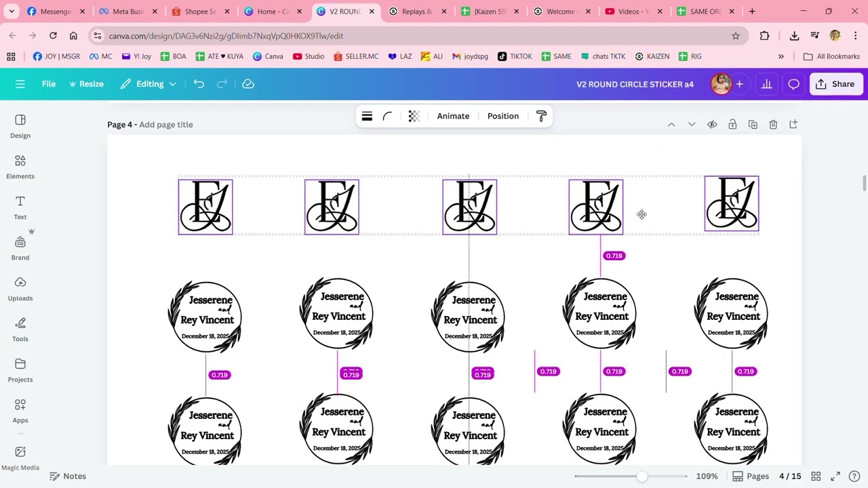Add collaborator with plus icon

(740, 84)
